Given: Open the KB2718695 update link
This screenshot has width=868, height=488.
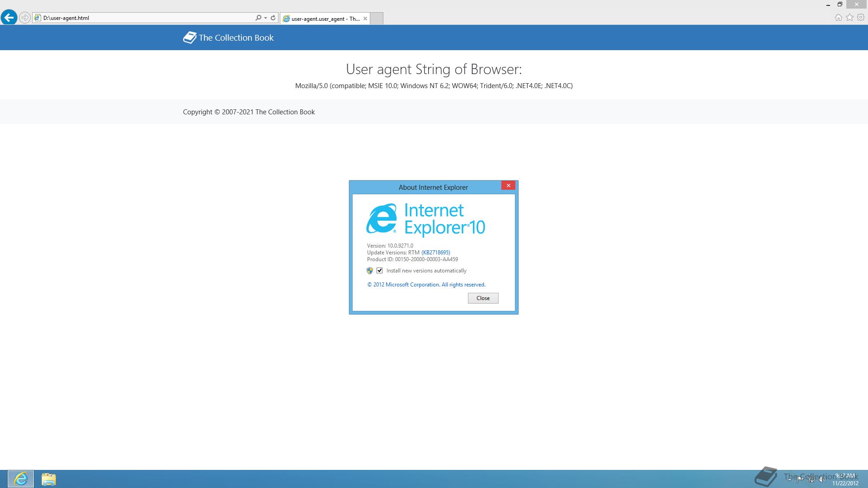Looking at the screenshot, I should pyautogui.click(x=436, y=253).
